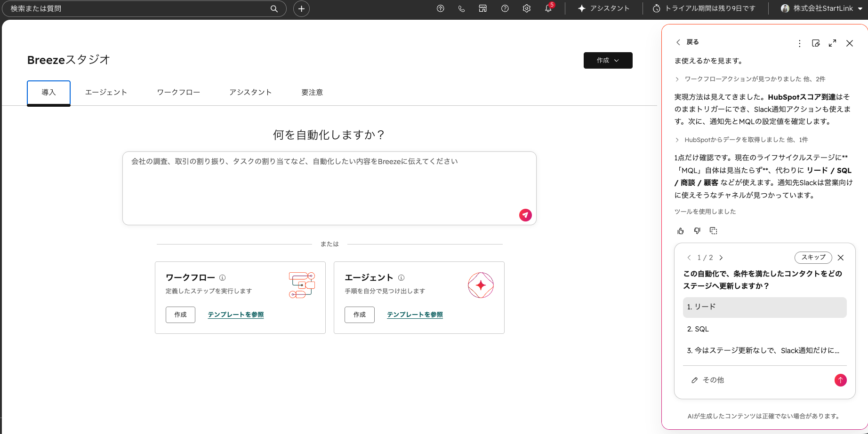The image size is (868, 434).
Task: Switch to the エージェント tab
Action: (106, 92)
